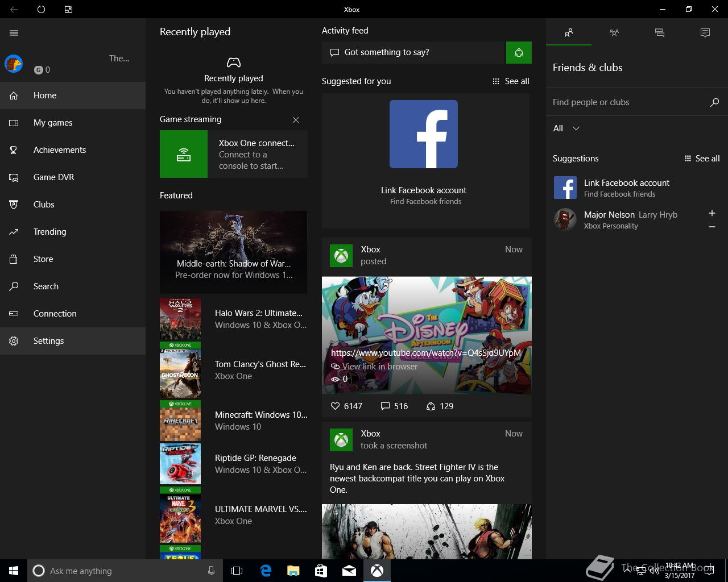The width and height of the screenshot is (728, 582).
Task: Click Link Facebook account in activity feed
Action: (x=424, y=190)
